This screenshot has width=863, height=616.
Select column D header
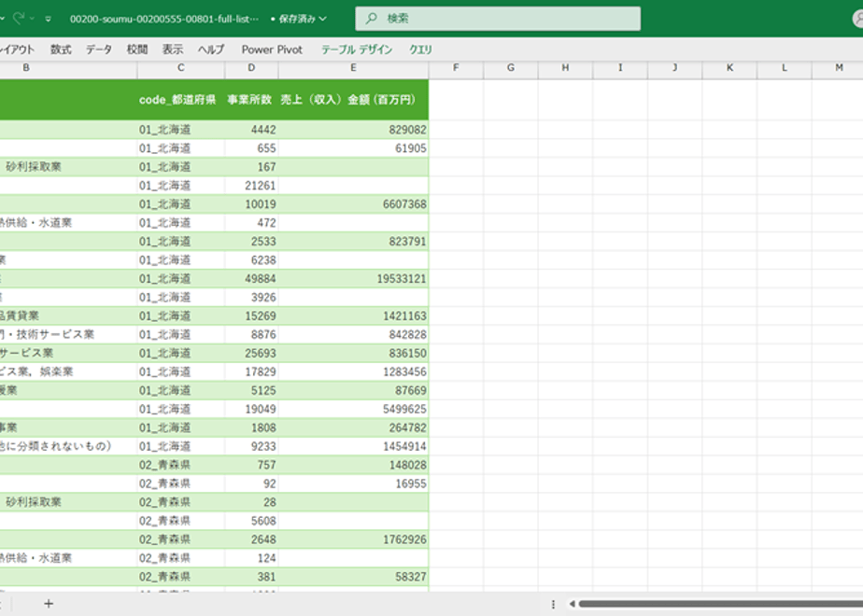pyautogui.click(x=251, y=67)
